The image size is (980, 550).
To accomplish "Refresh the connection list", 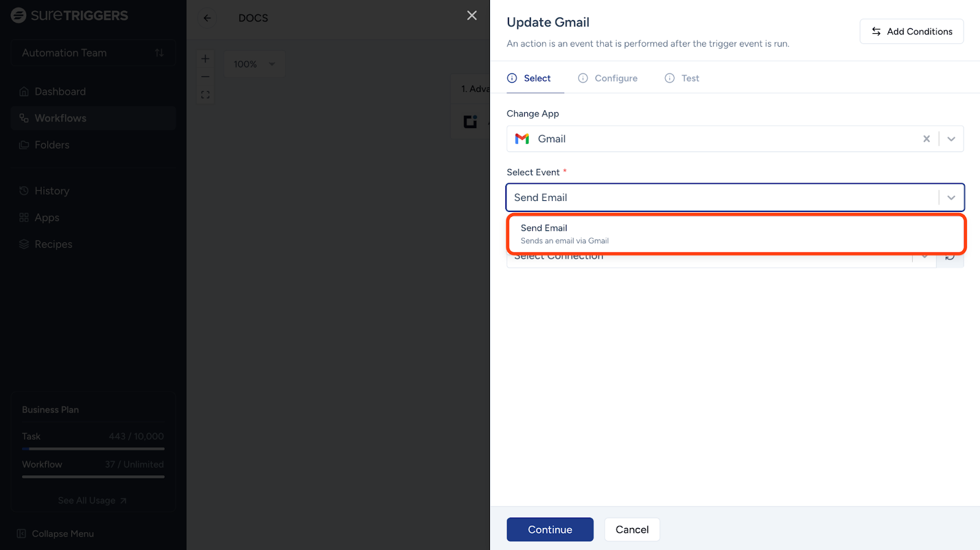I will pyautogui.click(x=950, y=257).
